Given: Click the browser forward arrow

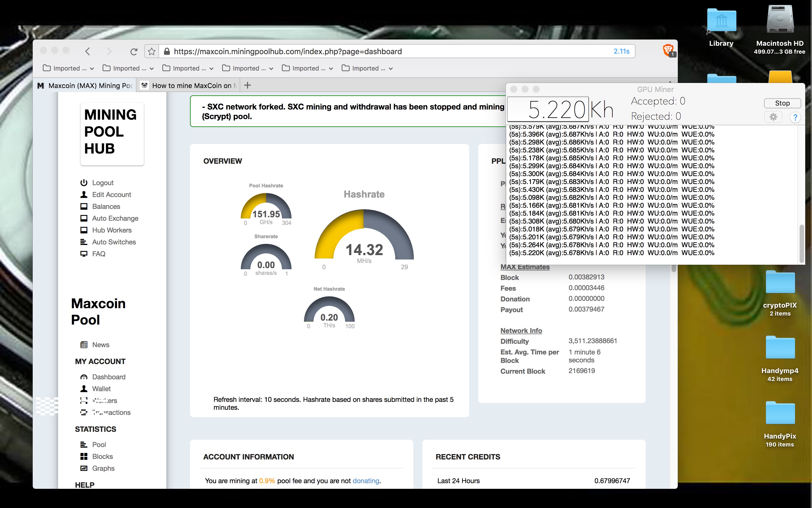Looking at the screenshot, I should click(x=109, y=51).
